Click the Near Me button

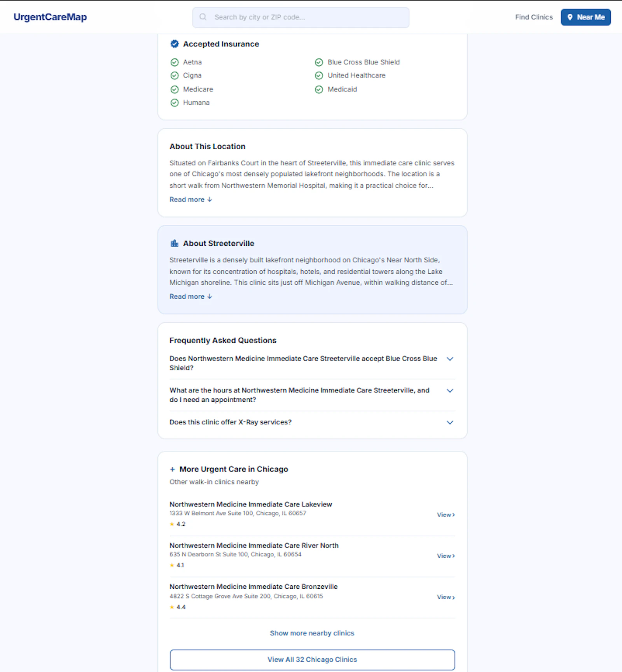click(585, 17)
